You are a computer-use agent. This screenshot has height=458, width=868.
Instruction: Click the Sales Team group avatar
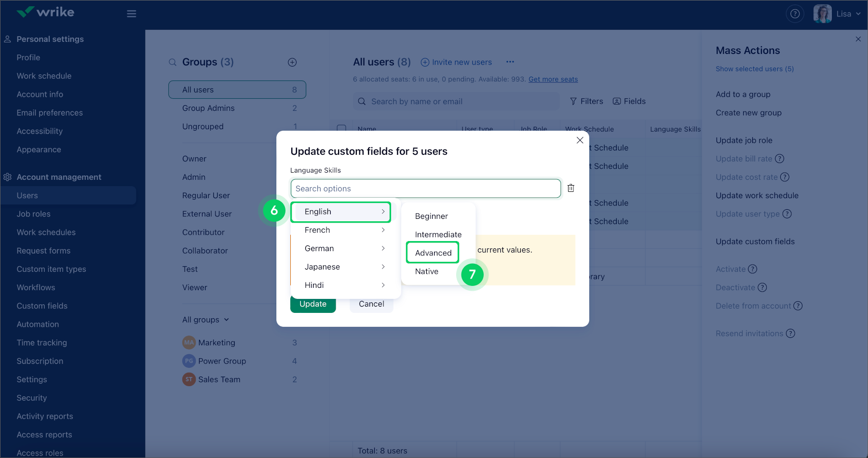(x=189, y=379)
